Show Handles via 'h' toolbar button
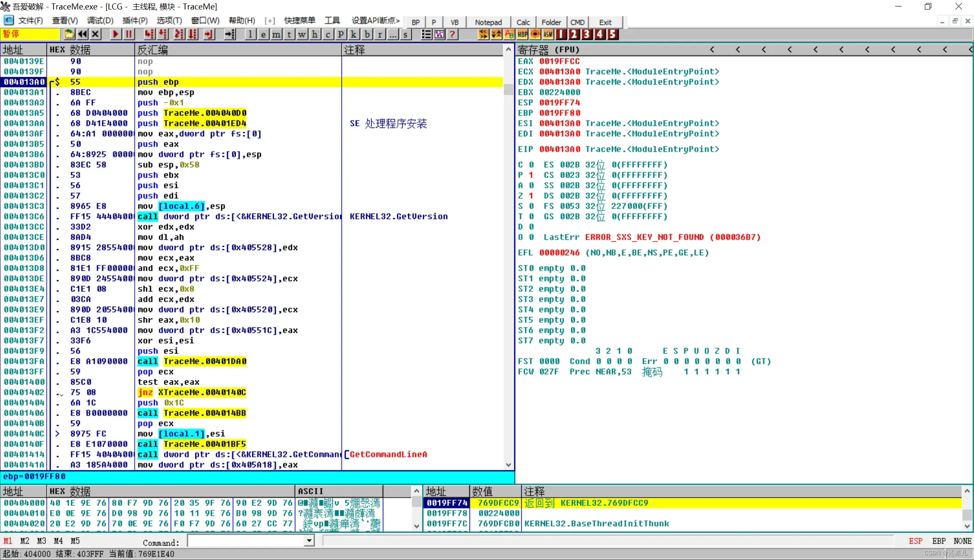The height and width of the screenshot is (560, 974). point(315,34)
